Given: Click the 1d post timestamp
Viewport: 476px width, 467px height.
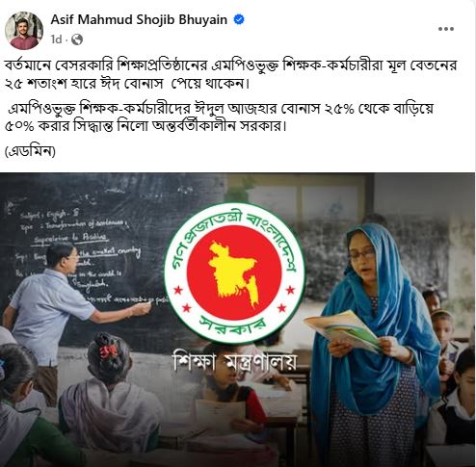Looking at the screenshot, I should pyautogui.click(x=56, y=39).
